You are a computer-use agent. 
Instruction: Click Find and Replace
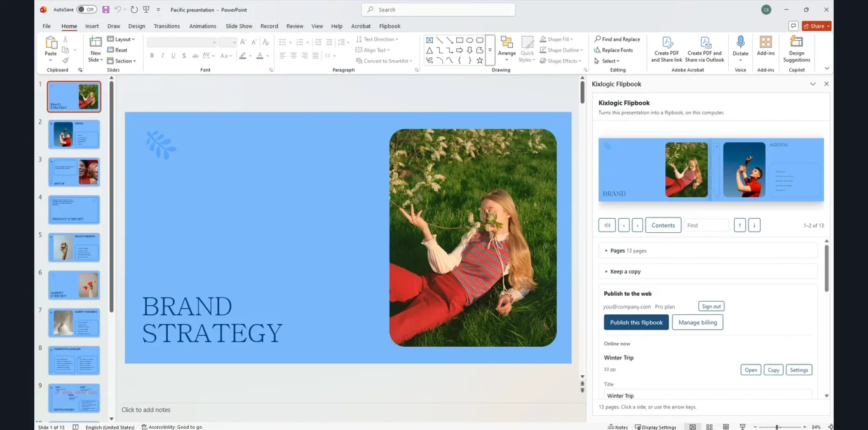point(617,39)
